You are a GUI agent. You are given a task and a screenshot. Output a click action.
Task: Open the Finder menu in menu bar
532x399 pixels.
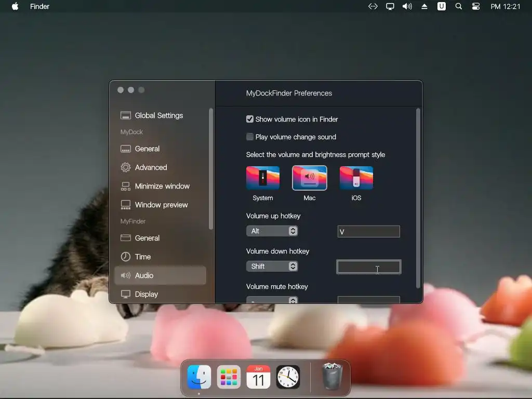click(x=39, y=6)
